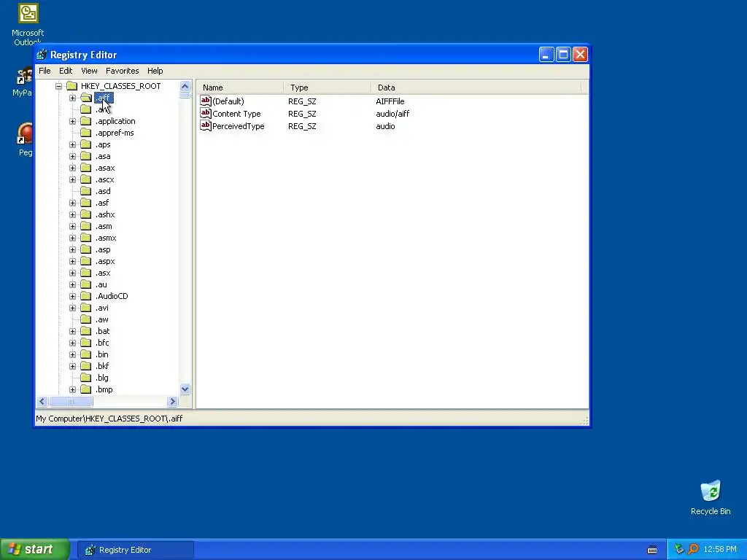Click the .aiff folder icon
Screen dimensions: 747x560
86,98
